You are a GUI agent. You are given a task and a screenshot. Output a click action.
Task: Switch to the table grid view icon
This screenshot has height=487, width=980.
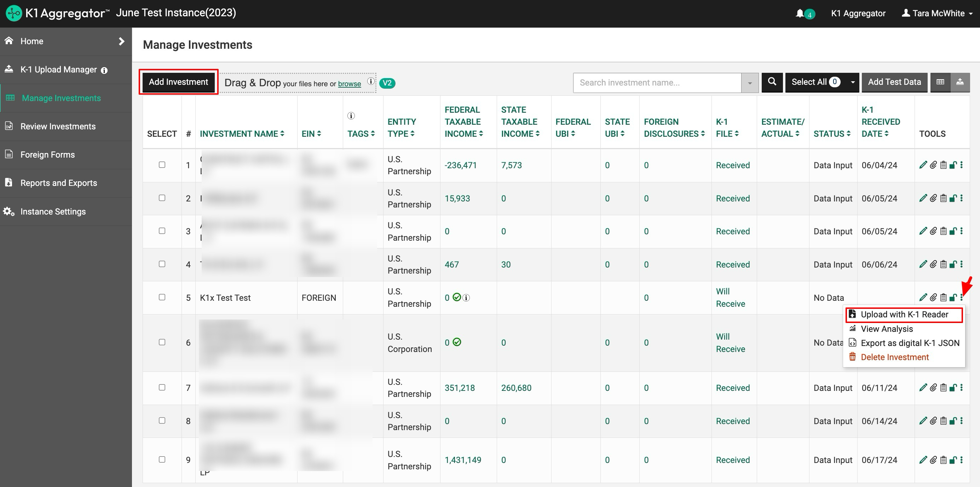(x=940, y=82)
